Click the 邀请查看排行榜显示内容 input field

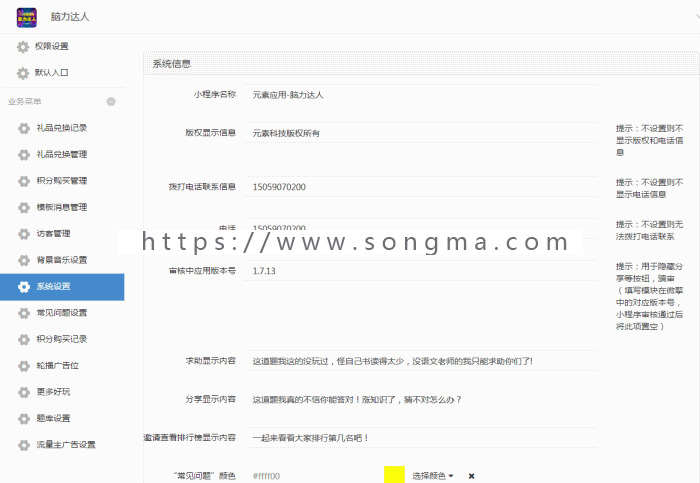[421, 438]
